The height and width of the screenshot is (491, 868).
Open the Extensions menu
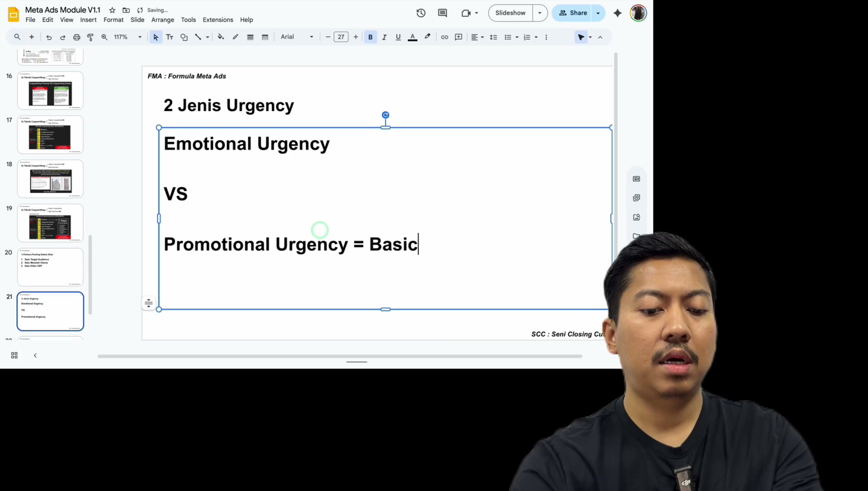tap(218, 20)
